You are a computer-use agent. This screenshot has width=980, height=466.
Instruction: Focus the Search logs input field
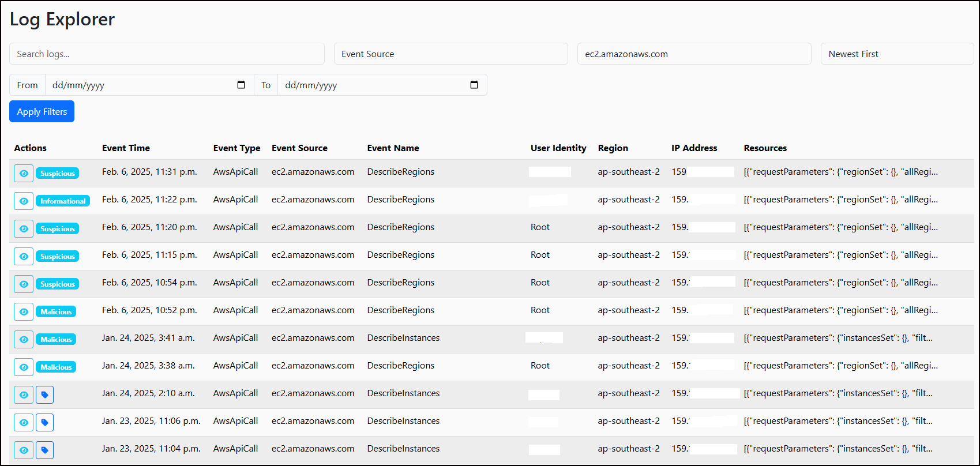coord(167,54)
